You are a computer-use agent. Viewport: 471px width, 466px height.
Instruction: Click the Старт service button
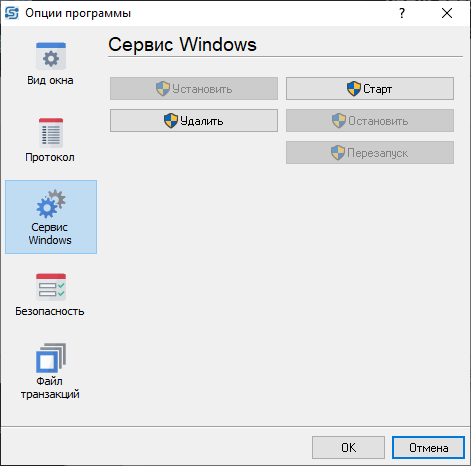(370, 89)
